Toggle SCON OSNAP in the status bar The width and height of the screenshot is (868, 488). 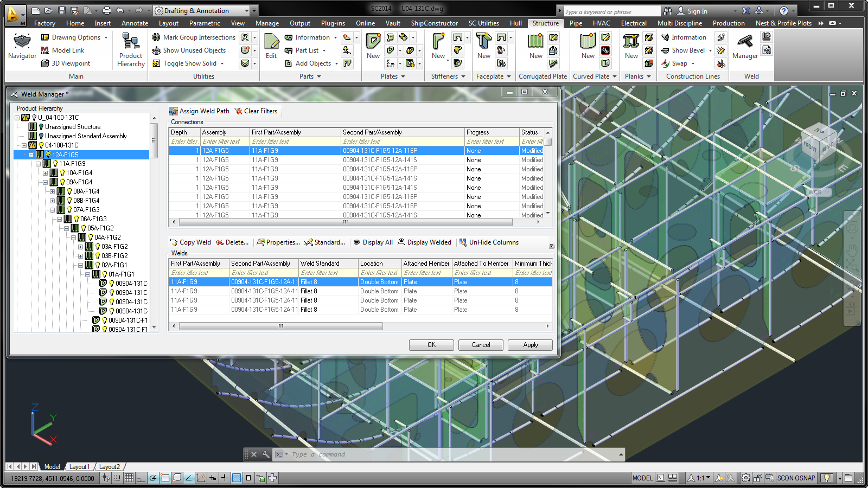tap(796, 478)
